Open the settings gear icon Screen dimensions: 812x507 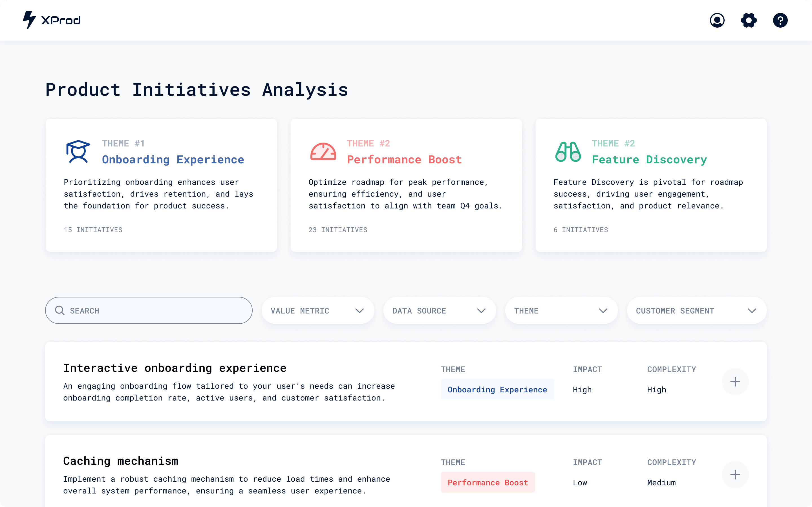[x=749, y=20]
